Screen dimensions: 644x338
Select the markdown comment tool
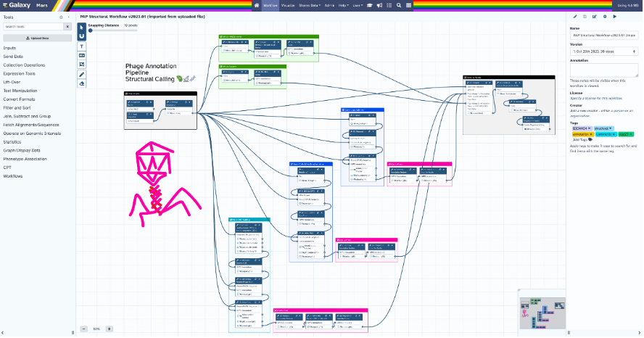coord(81,55)
